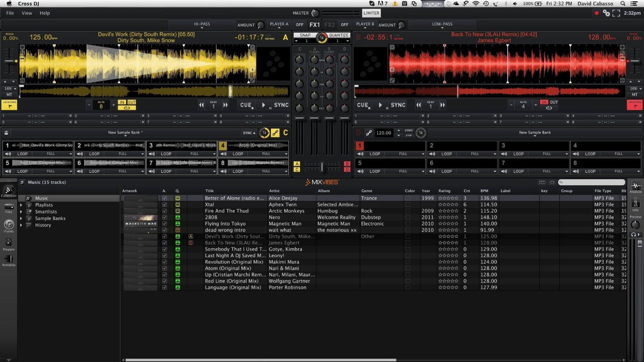Screen dimensions: 644x362
Task: Click SYNC button on deck A
Action: tap(281, 105)
